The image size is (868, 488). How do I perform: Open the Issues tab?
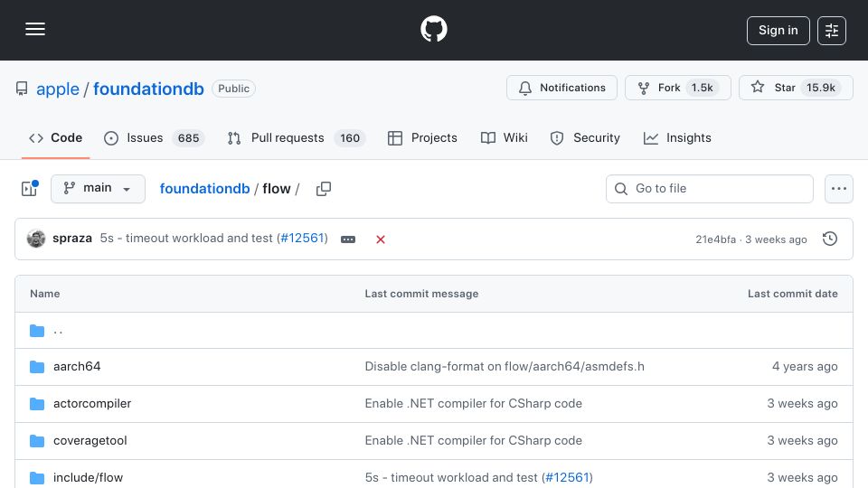[x=154, y=137]
